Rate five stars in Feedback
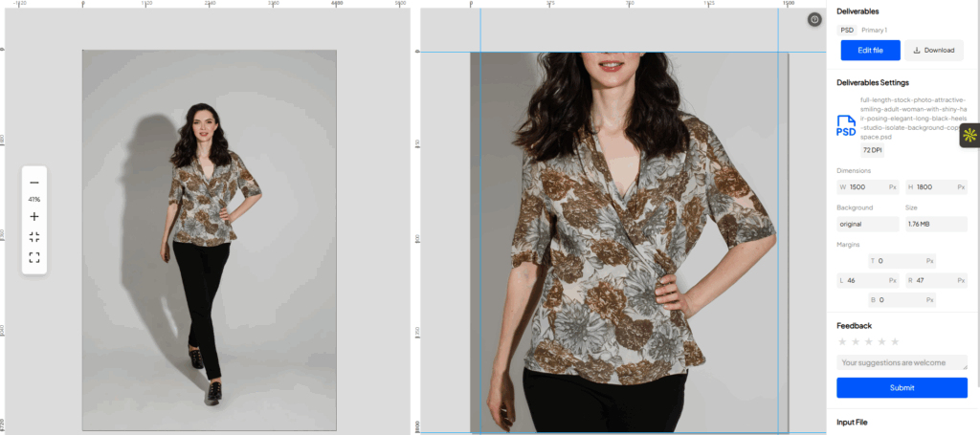This screenshot has width=980, height=435. point(895,341)
